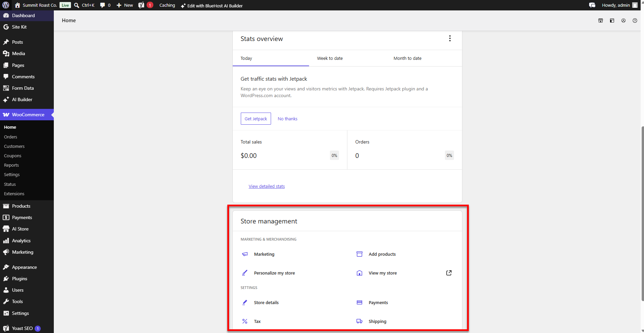Viewport: 644px width, 333px height.
Task: Open WooCommerce Reports submenu
Action: (11, 165)
